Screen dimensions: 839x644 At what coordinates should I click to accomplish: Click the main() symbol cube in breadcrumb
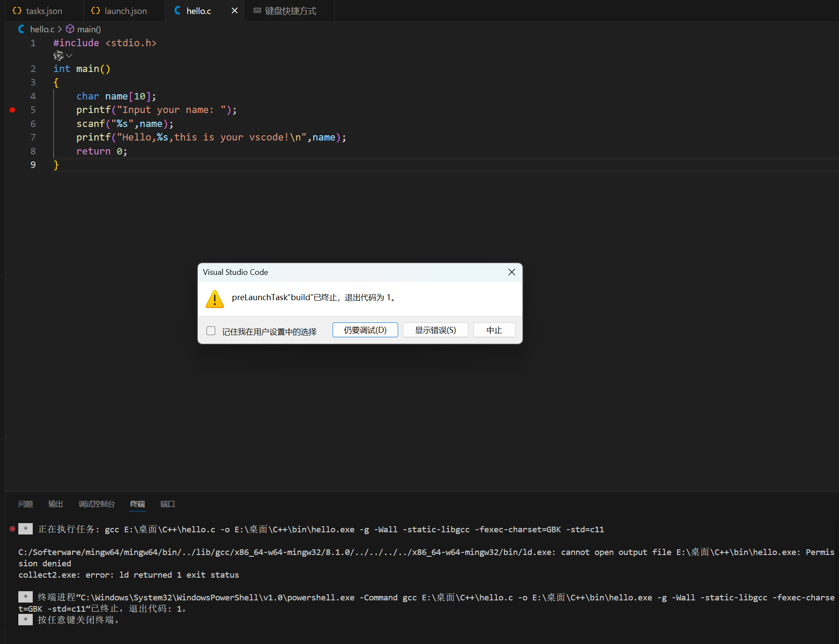click(x=70, y=29)
